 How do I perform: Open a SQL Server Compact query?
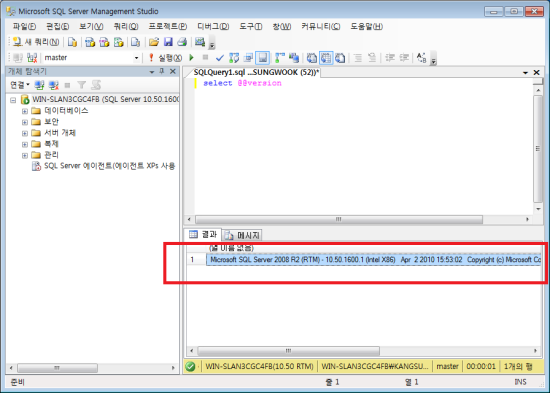click(135, 42)
